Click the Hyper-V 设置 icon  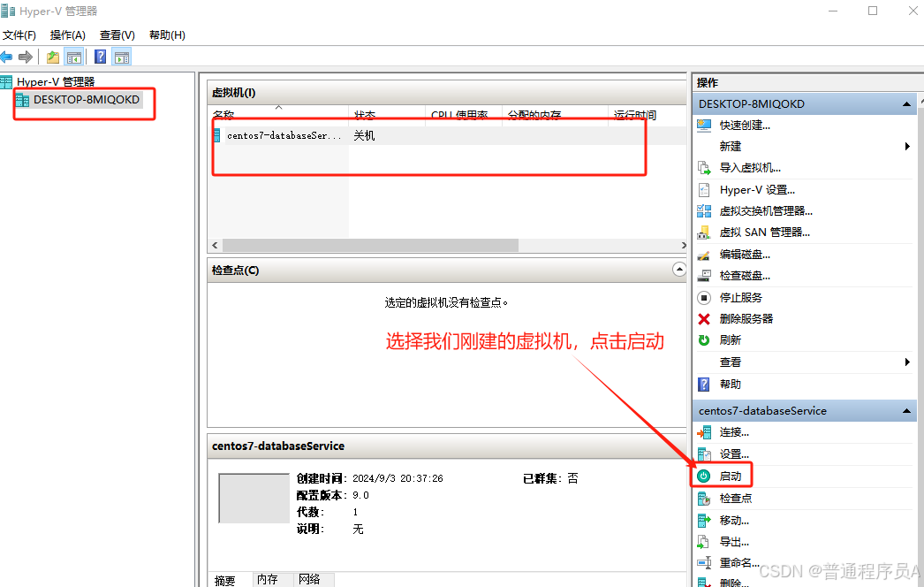704,190
